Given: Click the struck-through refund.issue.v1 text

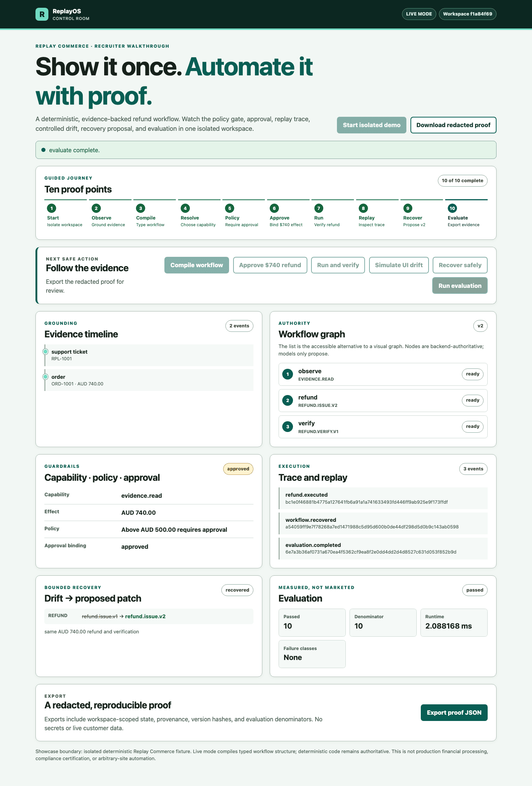Looking at the screenshot, I should pyautogui.click(x=100, y=616).
